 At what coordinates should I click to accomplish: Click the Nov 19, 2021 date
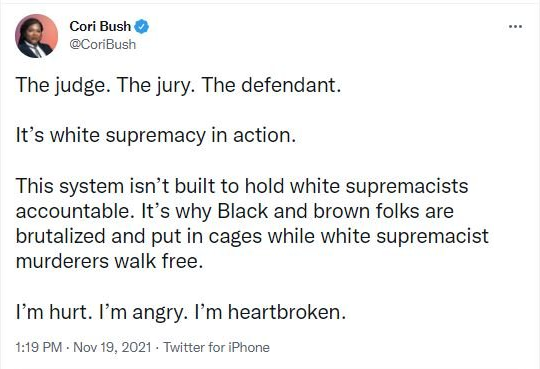click(112, 347)
